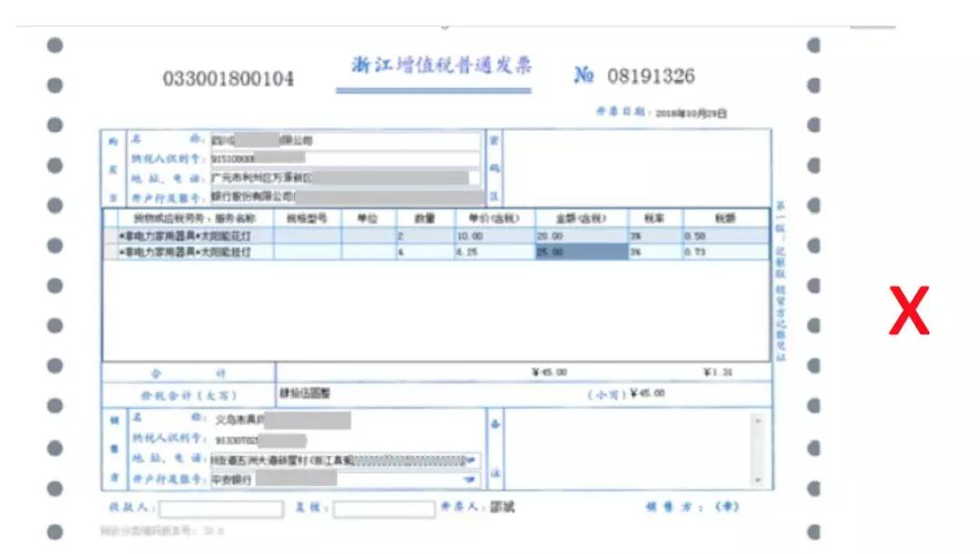The height and width of the screenshot is (554, 980).
Task: Click the 税额 column header
Action: click(726, 218)
